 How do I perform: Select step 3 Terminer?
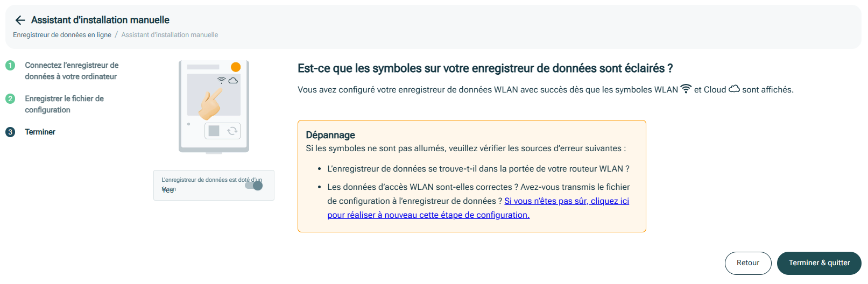tap(40, 132)
